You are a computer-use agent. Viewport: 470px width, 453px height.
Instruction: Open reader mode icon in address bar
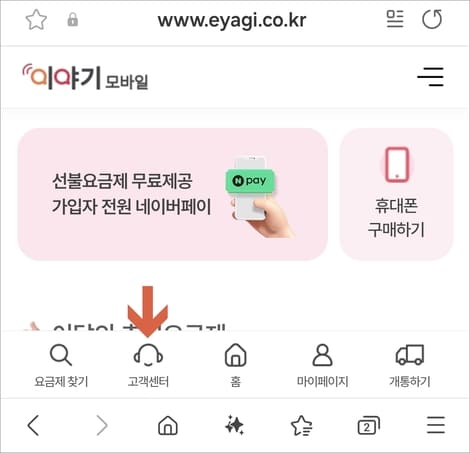point(395,19)
